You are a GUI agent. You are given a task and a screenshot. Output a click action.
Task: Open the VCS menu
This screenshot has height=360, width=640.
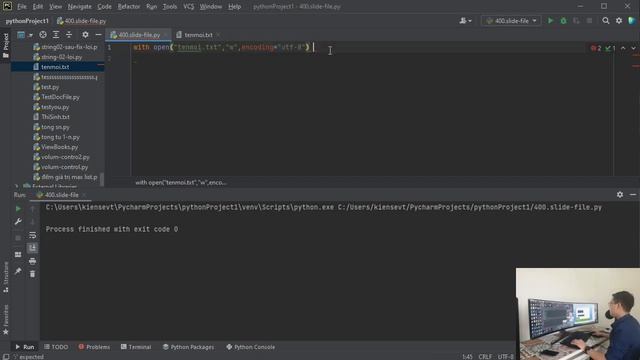189,7
